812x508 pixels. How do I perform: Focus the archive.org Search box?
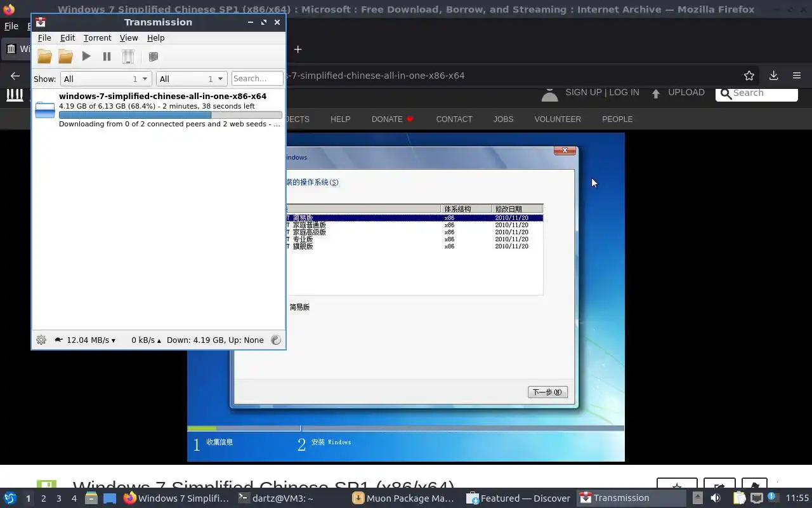pyautogui.click(x=757, y=94)
